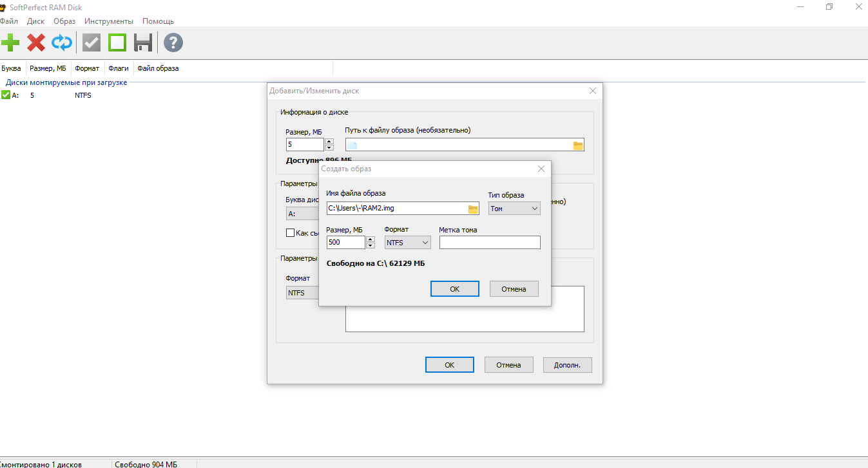The height and width of the screenshot is (468, 868).
Task: Click the Размер, МБ field showing 500
Action: 345,243
